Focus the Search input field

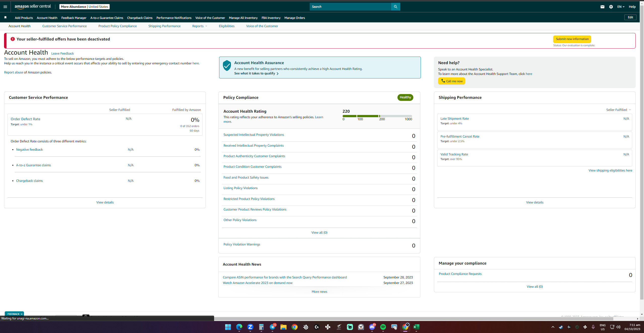(x=350, y=7)
